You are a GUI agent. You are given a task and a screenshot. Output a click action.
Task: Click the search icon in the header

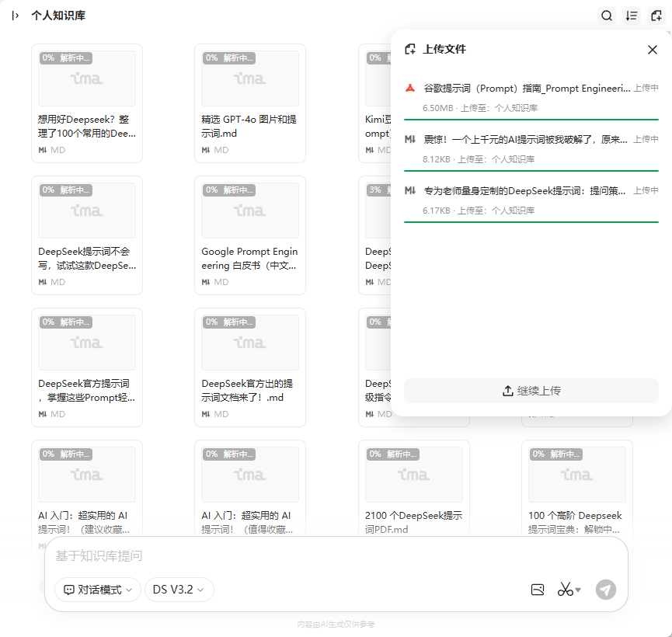607,16
